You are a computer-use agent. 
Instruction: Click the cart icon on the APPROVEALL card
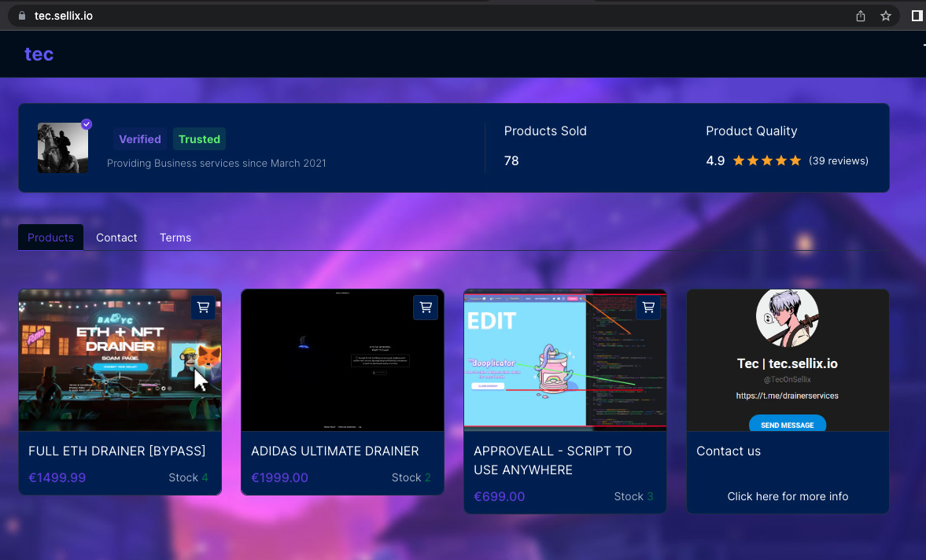point(648,308)
